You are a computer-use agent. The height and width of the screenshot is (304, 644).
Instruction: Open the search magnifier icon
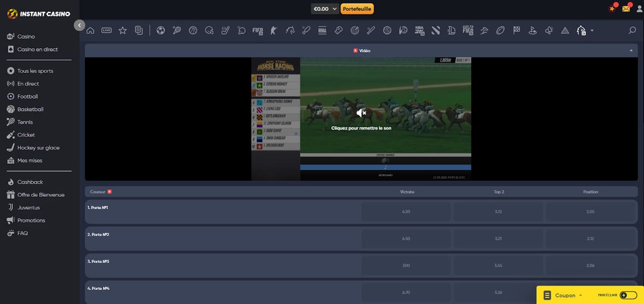[x=632, y=31]
